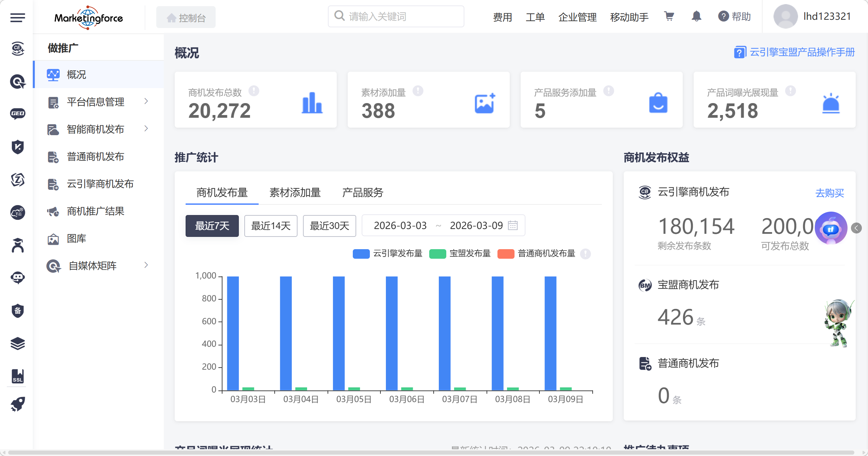Switch to 素材添加量 tab
This screenshot has height=456, width=868.
pyautogui.click(x=295, y=193)
